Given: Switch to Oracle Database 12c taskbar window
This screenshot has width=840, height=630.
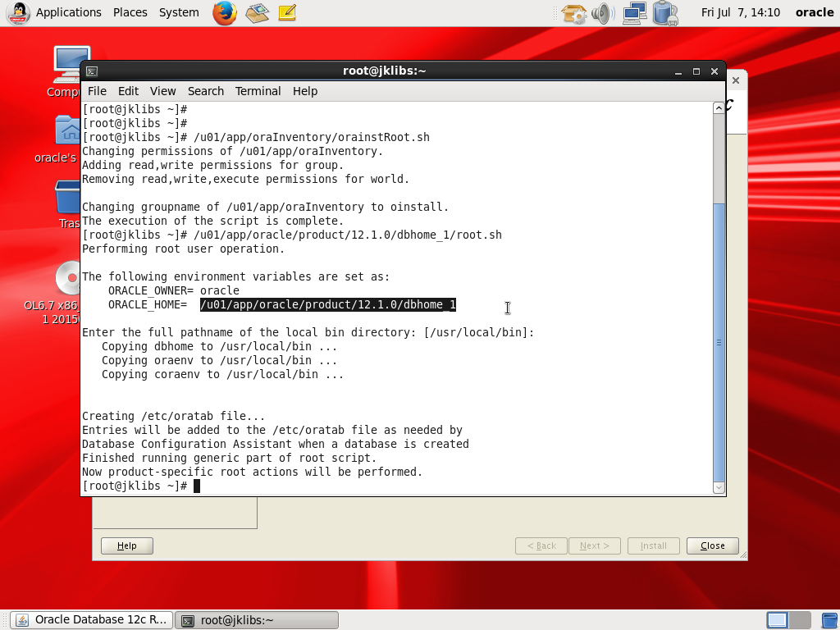Looking at the screenshot, I should click(x=92, y=620).
